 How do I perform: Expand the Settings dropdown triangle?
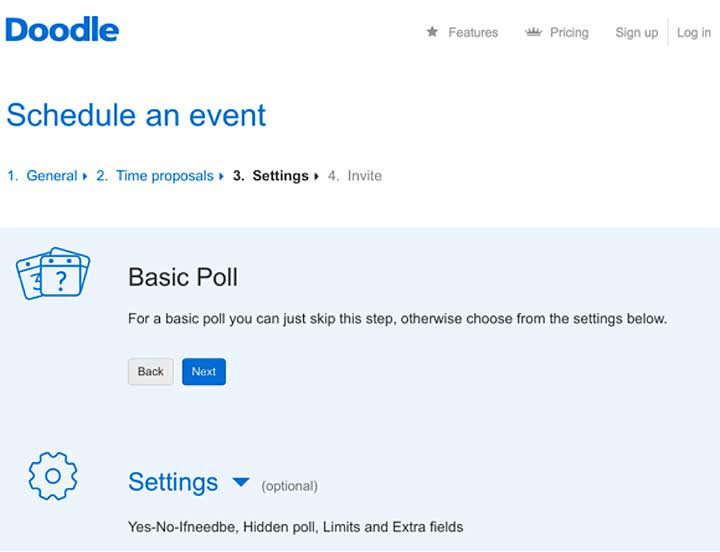[241, 482]
